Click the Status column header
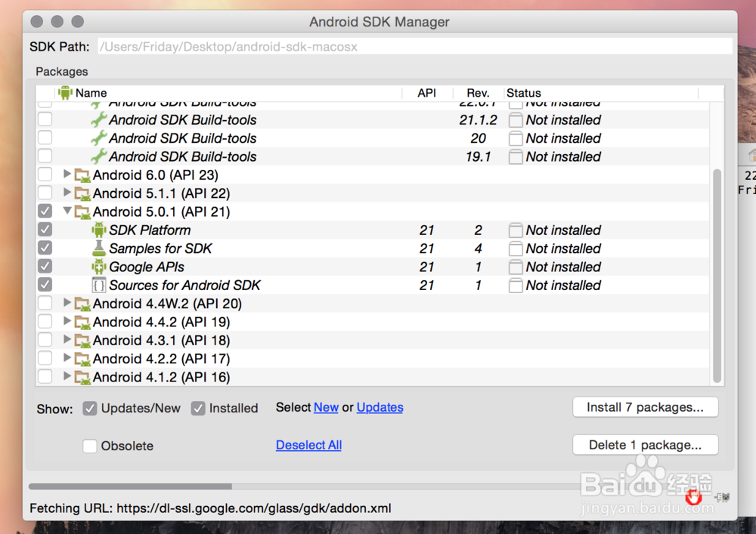The image size is (756, 534). (x=601, y=93)
